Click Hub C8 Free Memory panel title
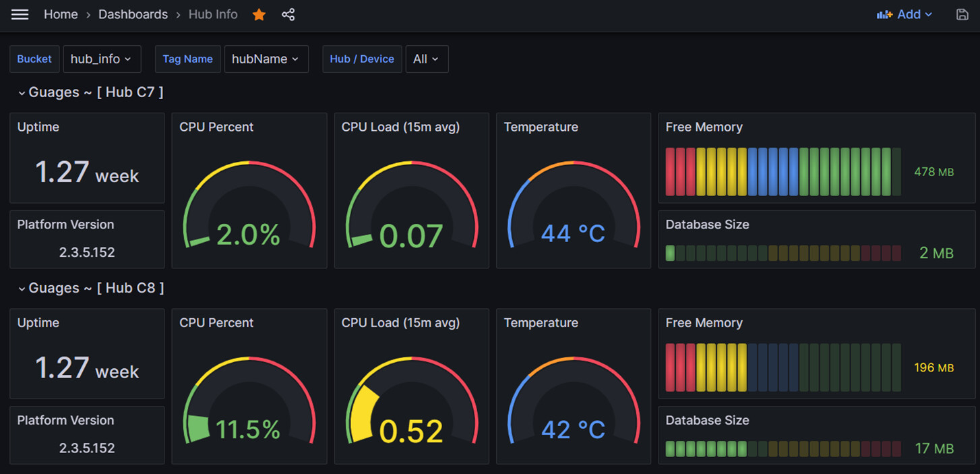Image resolution: width=980 pixels, height=474 pixels. click(x=704, y=322)
